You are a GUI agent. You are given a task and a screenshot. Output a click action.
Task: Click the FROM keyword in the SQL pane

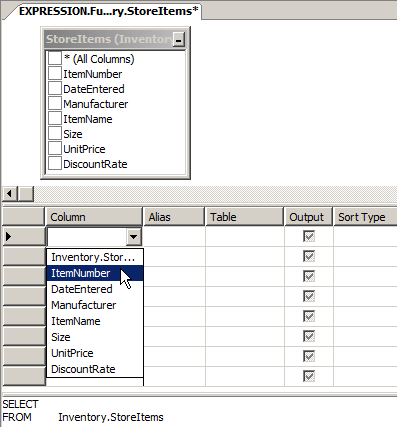pos(17,417)
